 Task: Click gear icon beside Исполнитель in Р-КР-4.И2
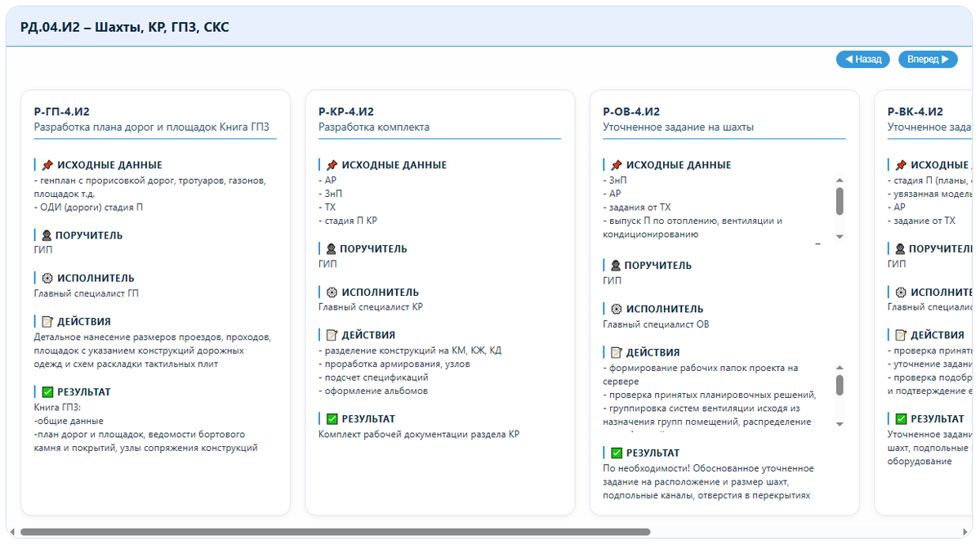tap(331, 293)
